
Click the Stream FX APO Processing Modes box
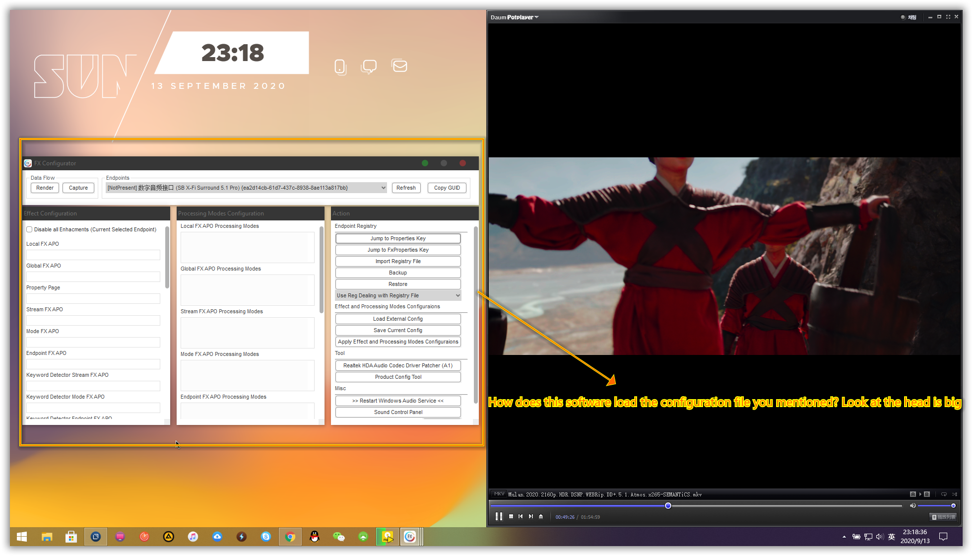pos(248,333)
